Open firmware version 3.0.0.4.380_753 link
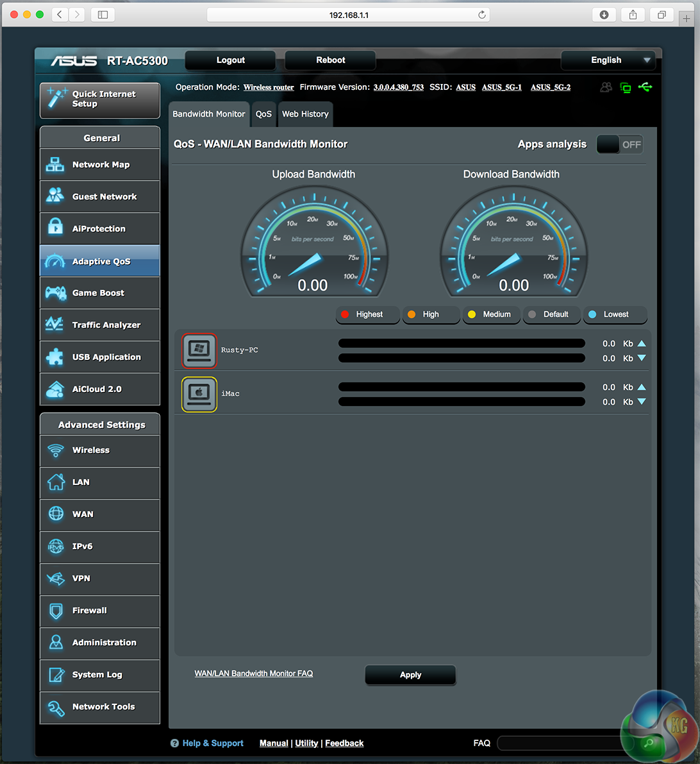The width and height of the screenshot is (700, 764). pos(399,87)
